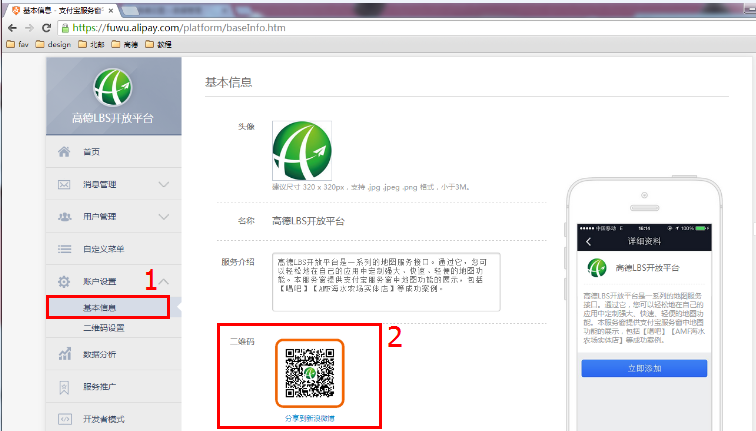The height and width of the screenshot is (431, 756).
Task: Click the list icon for 自定义菜单
Action: 64,249
